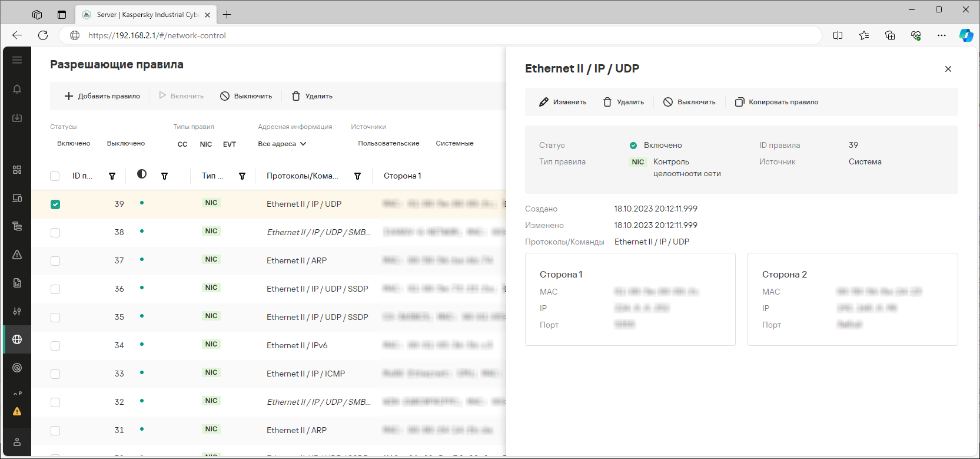Open the dashboard grid icon in sidebar
This screenshot has width=980, height=459.
17,170
